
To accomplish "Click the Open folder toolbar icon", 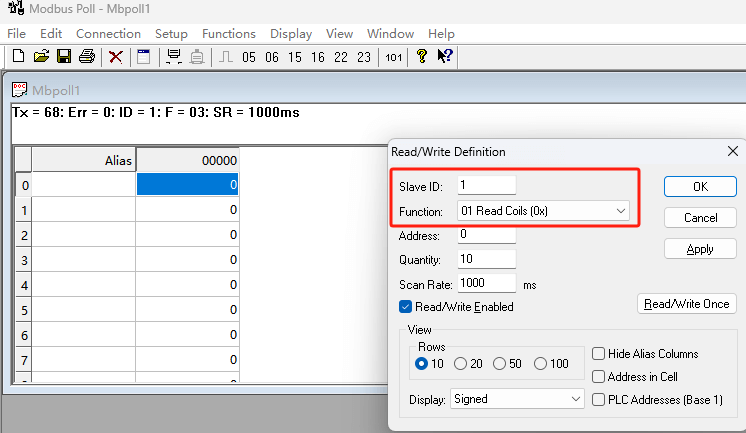I will [x=41, y=57].
